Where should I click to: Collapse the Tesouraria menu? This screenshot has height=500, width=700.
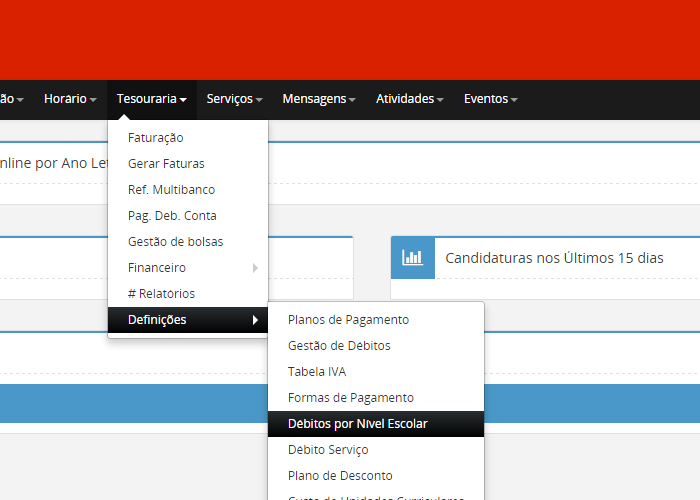coord(151,99)
